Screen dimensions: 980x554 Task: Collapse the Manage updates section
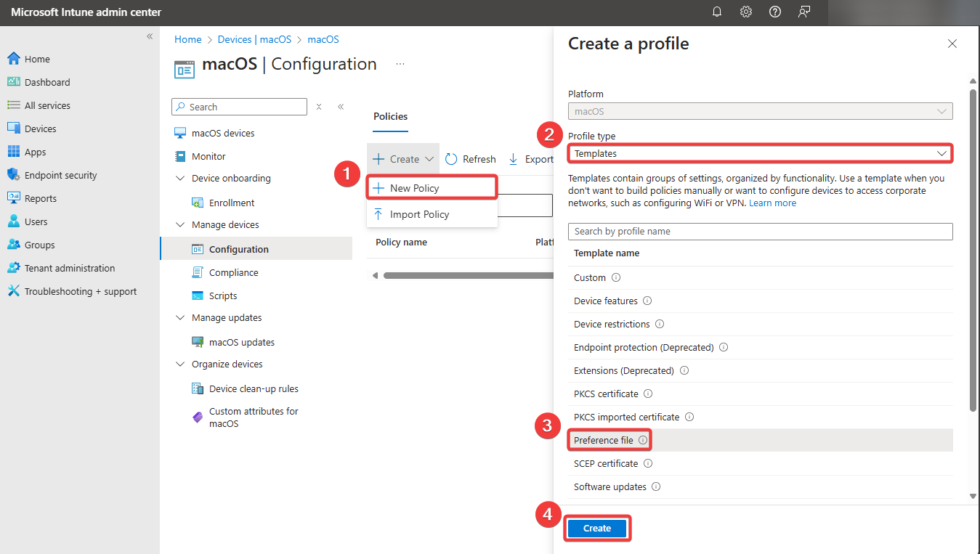(x=180, y=318)
